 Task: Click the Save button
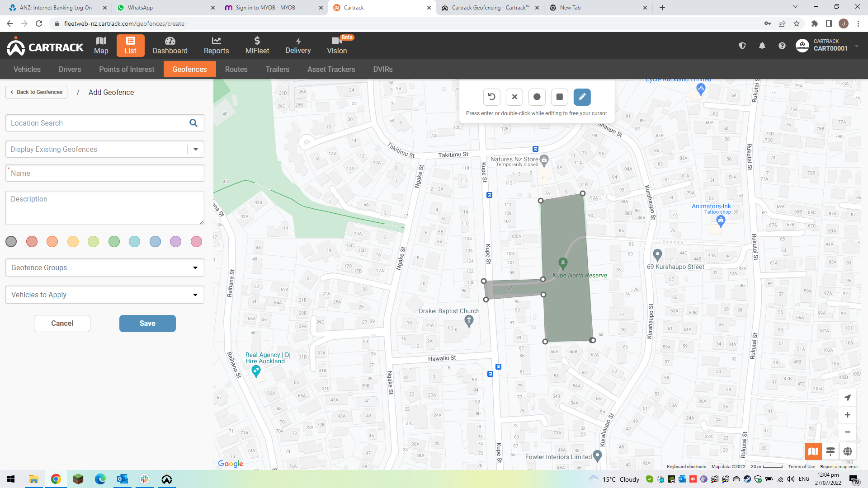click(147, 324)
